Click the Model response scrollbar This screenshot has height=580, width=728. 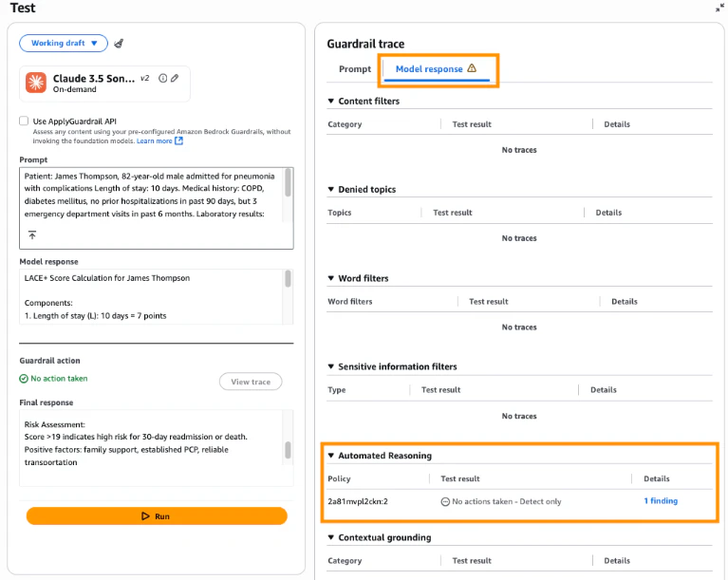click(288, 279)
